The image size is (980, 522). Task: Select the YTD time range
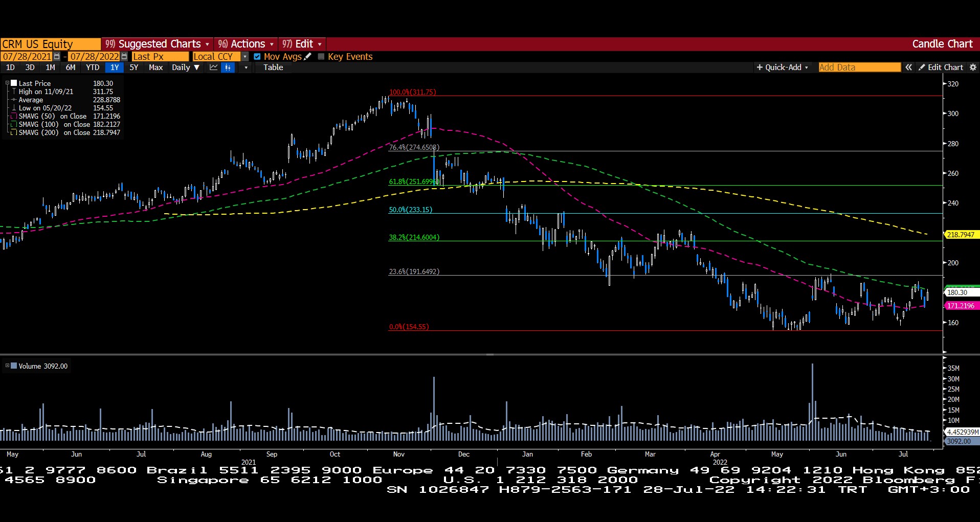pos(93,67)
